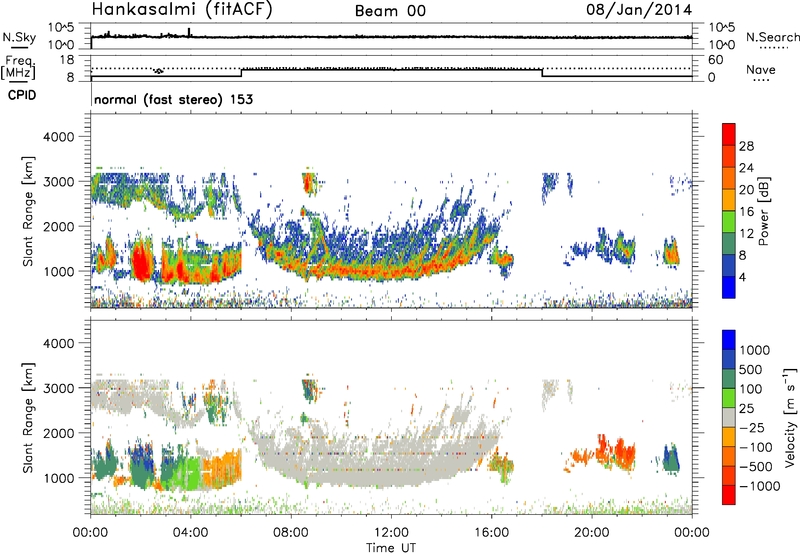This screenshot has width=800, height=554.
Task: Click the 'Velocity [m s-1]' colorbar title
Action: [x=790, y=417]
